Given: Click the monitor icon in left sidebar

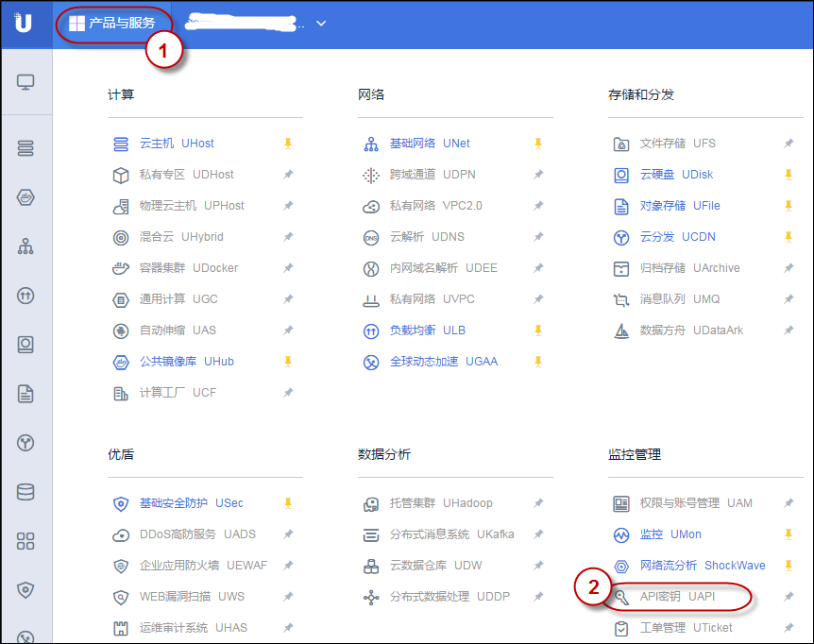Looking at the screenshot, I should [25, 82].
